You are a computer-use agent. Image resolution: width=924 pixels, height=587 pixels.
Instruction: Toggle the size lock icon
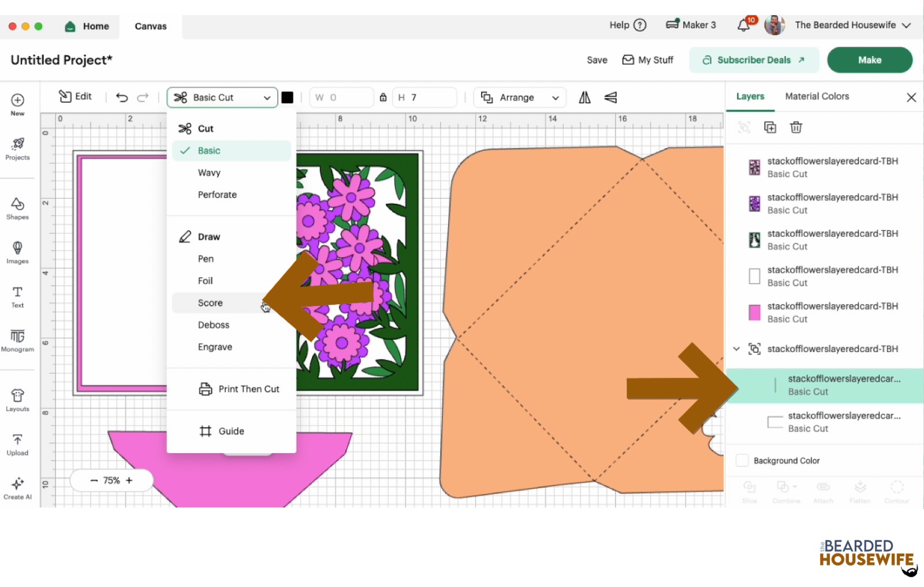point(383,98)
